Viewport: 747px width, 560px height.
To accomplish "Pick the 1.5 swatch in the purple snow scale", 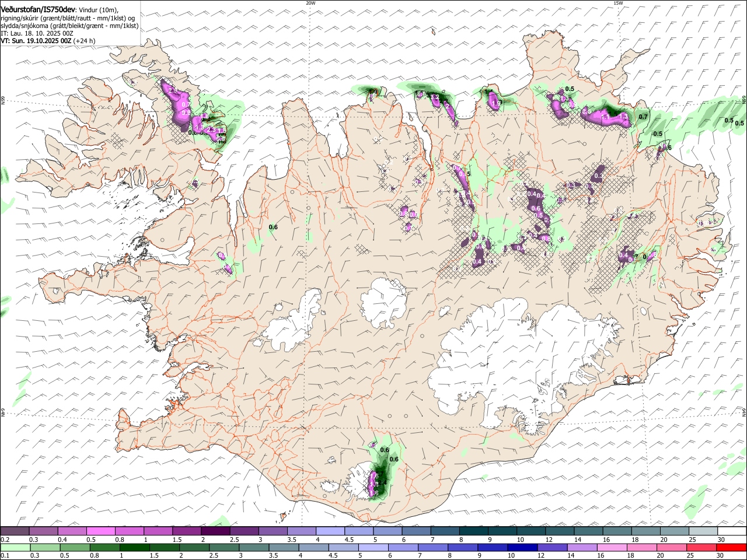I will point(187,531).
